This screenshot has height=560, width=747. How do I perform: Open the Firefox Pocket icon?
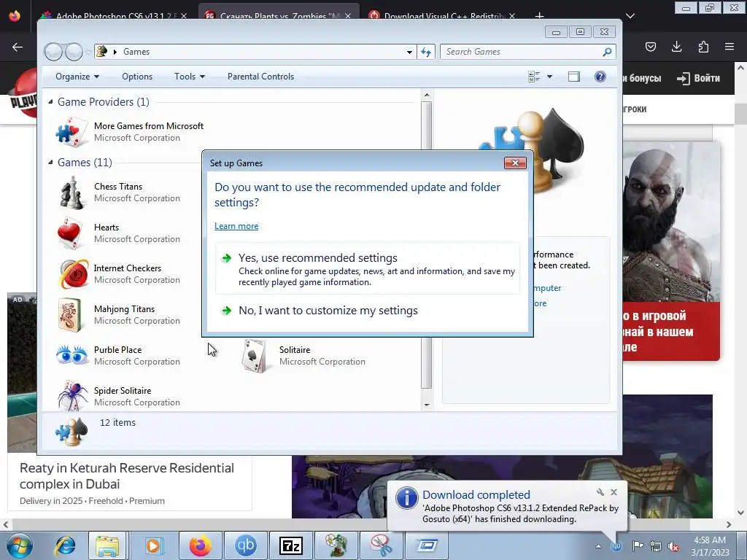click(651, 47)
